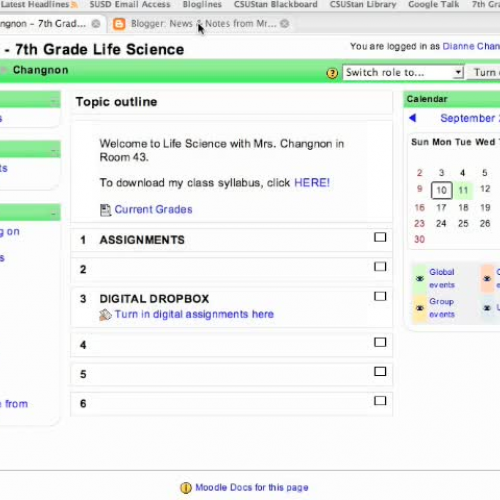Collapse the top left sidebar block
The width and height of the screenshot is (500, 500).
pos(54,100)
